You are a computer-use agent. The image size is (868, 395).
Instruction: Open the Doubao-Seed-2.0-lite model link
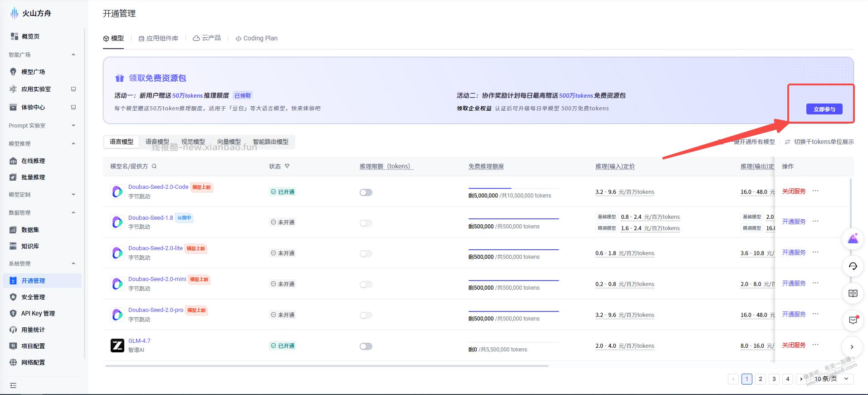pos(155,248)
